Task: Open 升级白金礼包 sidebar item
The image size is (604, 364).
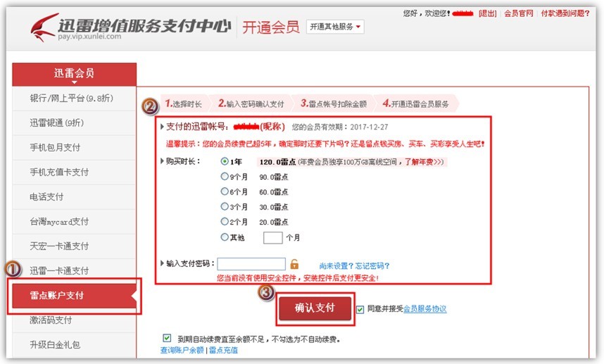Action: [x=75, y=345]
